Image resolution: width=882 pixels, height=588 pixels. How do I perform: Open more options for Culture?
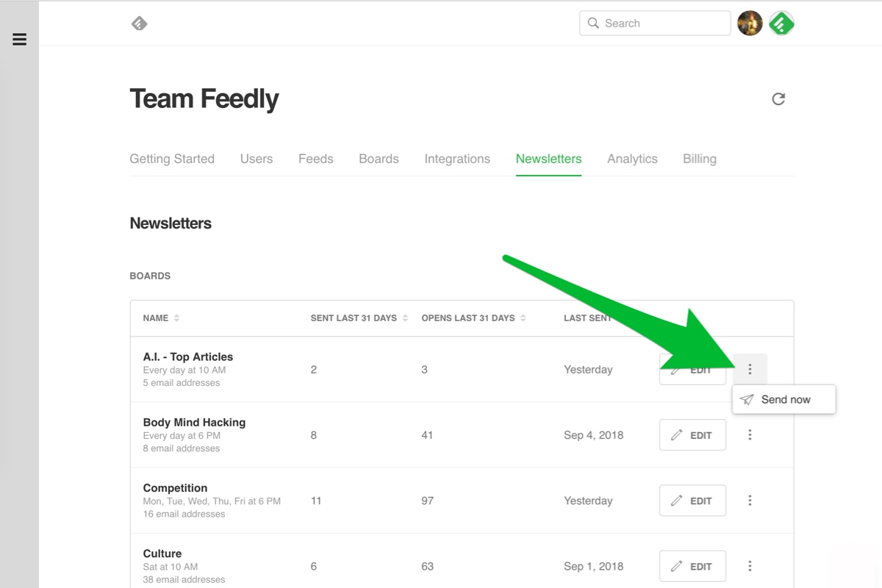click(x=750, y=566)
